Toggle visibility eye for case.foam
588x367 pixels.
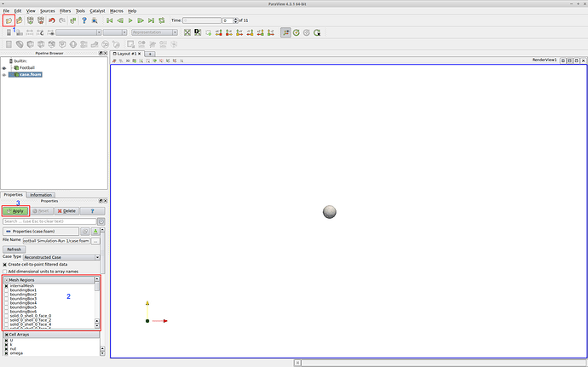(4, 75)
